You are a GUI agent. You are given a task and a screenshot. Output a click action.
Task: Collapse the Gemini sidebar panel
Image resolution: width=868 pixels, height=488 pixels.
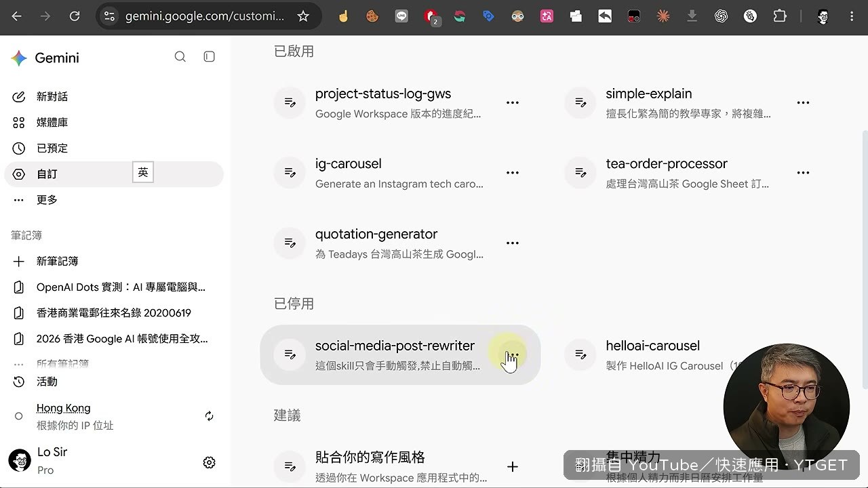point(210,57)
